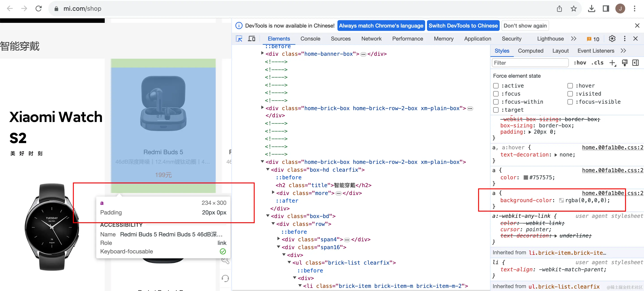
Task: Open ul.brick-list.clearfix inherited-from link
Action: pos(564,287)
